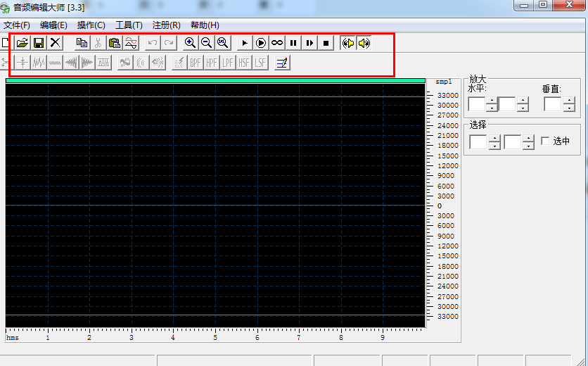The height and width of the screenshot is (366, 588).
Task: Apply the HPF high-pass filter
Action: (212, 63)
